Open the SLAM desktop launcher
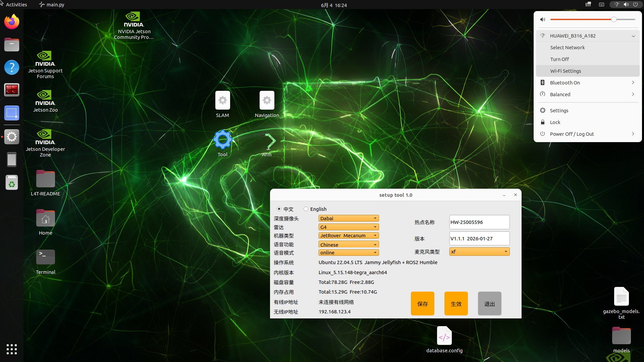The image size is (644, 362). point(222,104)
